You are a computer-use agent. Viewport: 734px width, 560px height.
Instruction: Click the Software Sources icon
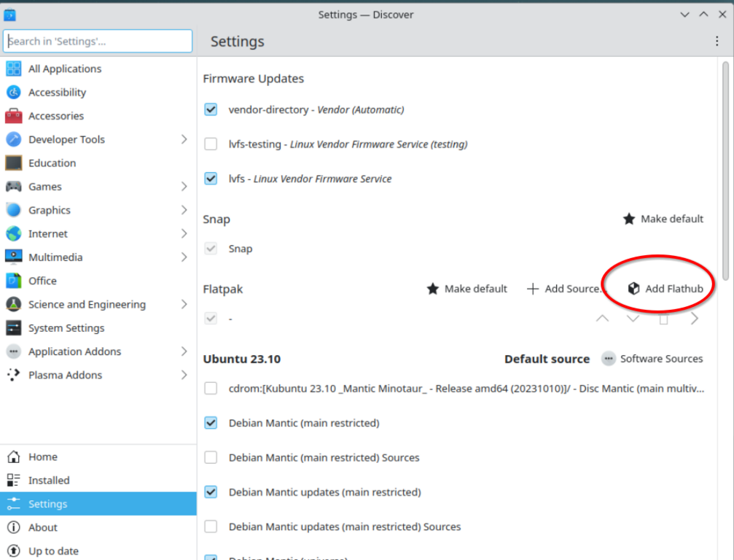pos(608,359)
